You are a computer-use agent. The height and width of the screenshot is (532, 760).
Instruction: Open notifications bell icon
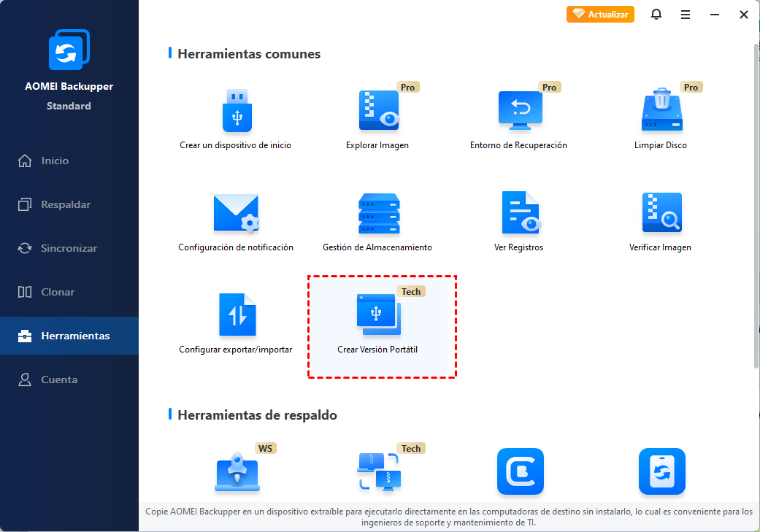click(656, 15)
